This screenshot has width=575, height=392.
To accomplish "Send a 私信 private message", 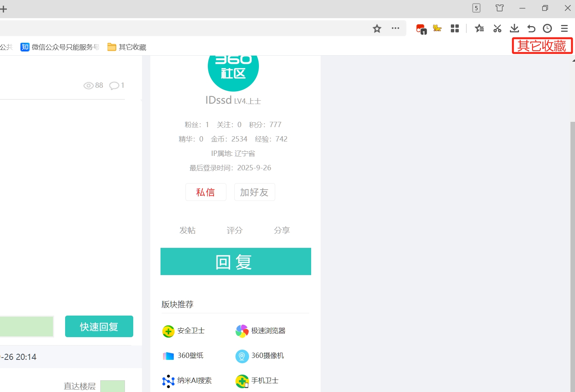I will pos(206,192).
